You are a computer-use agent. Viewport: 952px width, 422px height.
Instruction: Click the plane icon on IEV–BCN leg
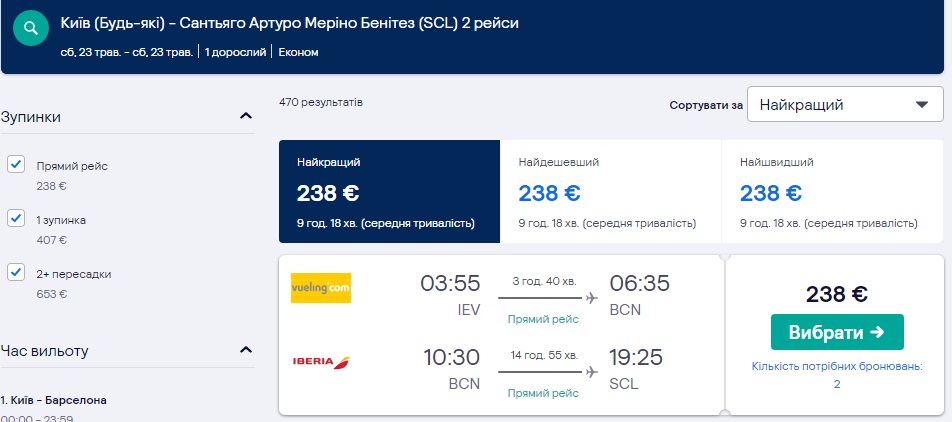pyautogui.click(x=591, y=298)
